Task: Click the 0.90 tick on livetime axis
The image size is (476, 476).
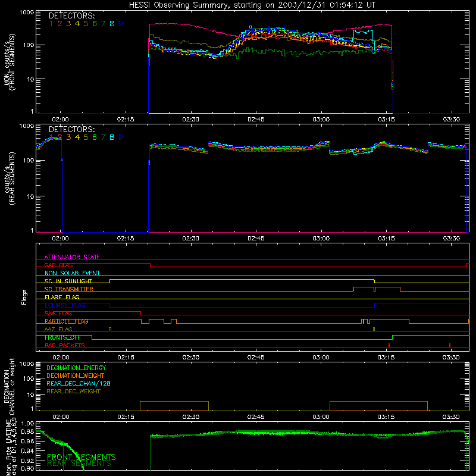Action: (27, 468)
